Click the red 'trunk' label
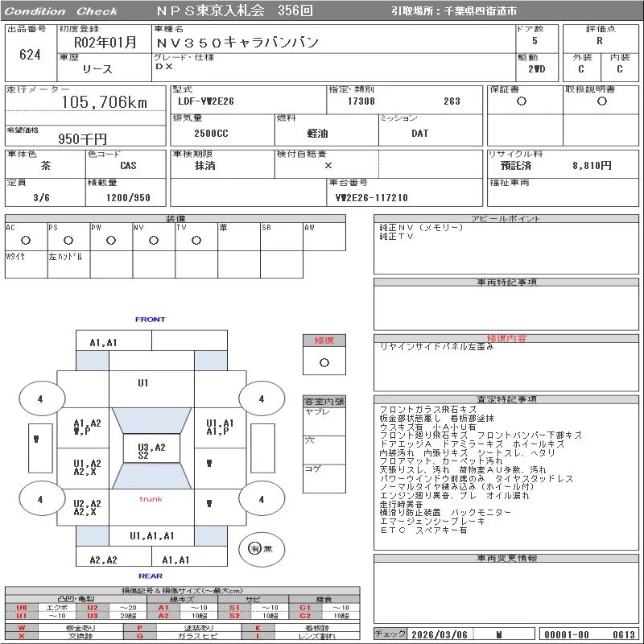The width and height of the screenshot is (644, 644). point(151,499)
